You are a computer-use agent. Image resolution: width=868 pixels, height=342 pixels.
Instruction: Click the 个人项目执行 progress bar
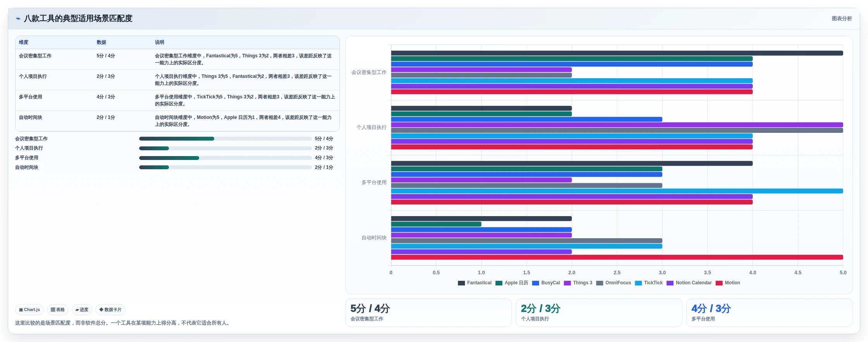pos(225,148)
